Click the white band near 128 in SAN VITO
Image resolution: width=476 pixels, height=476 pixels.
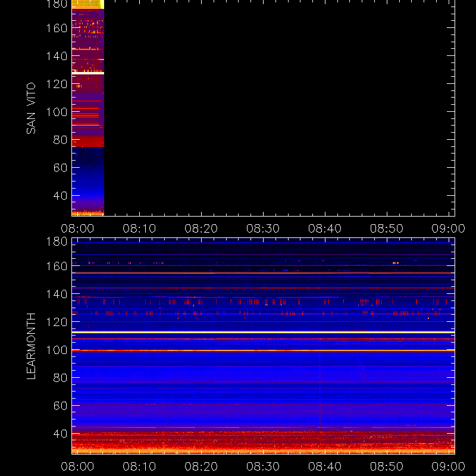(88, 73)
